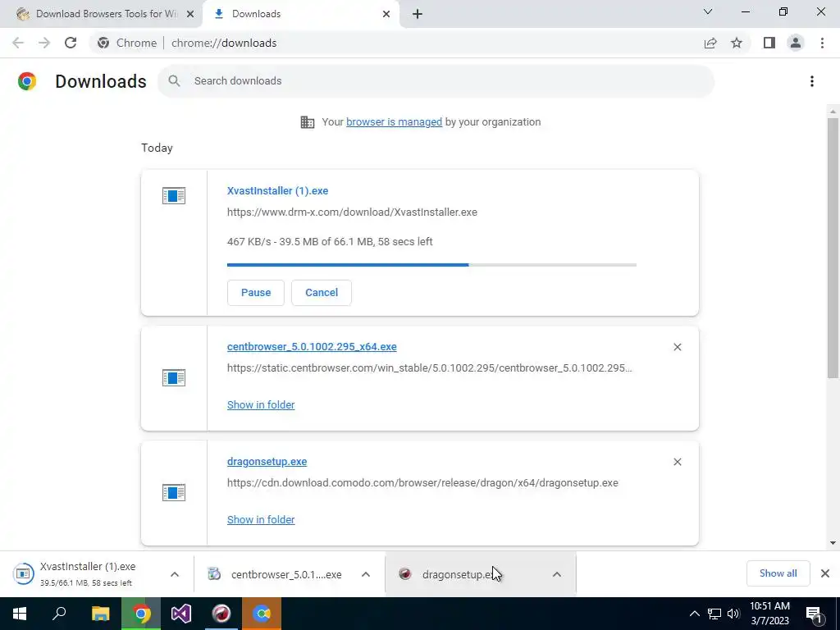
Task: Open the centbrowser_5.0.1002.295_x64.exe link
Action: pyautogui.click(x=312, y=347)
